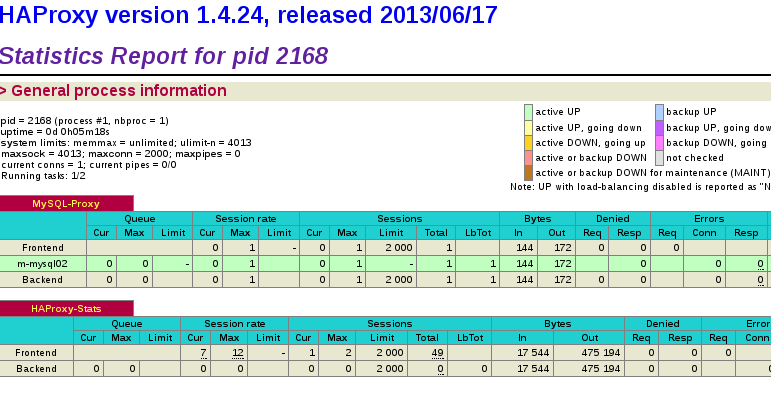
Task: Click m-mysql02 Bytes In value 144
Action: coord(525,264)
